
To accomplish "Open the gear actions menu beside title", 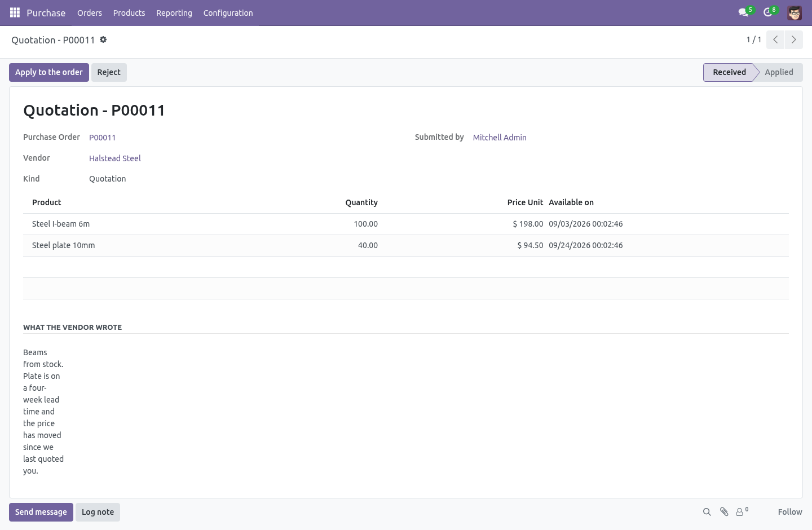I will tap(103, 39).
